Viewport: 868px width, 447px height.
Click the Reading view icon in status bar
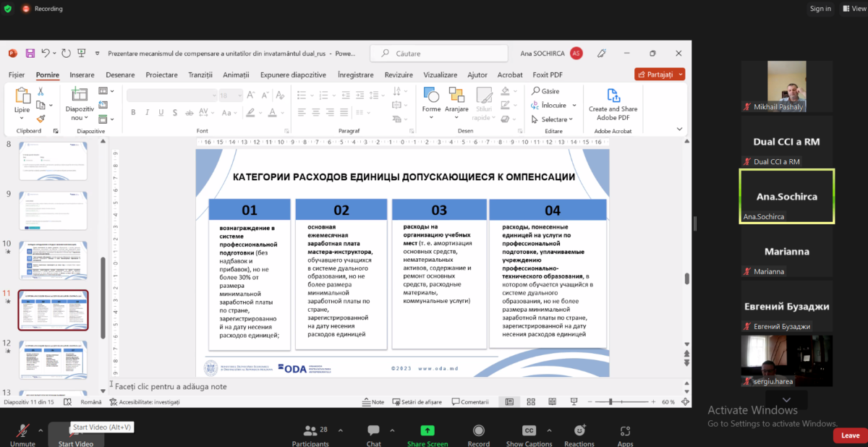click(552, 401)
